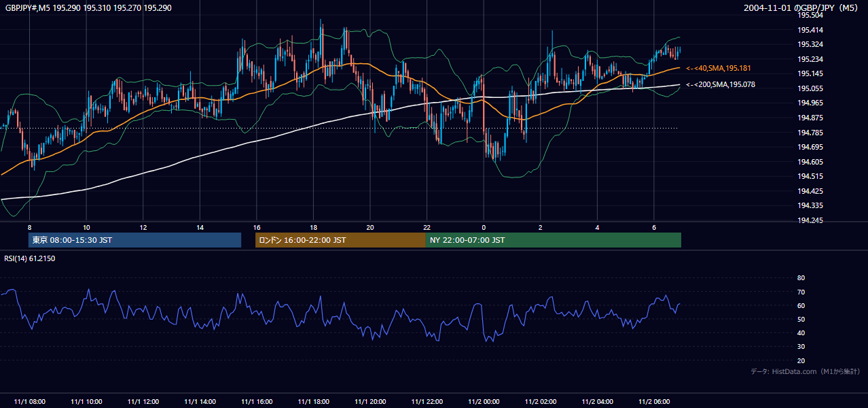Screen dimensions: 868x408
Task: Click the 11/1 14:00 bottom time label
Action: [200, 401]
